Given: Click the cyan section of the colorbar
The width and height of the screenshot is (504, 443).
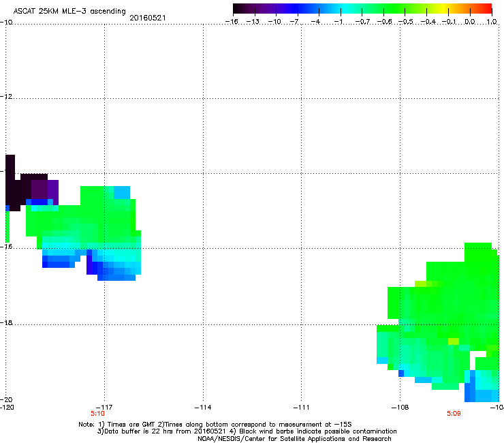Looking at the screenshot, I should pos(344,9).
